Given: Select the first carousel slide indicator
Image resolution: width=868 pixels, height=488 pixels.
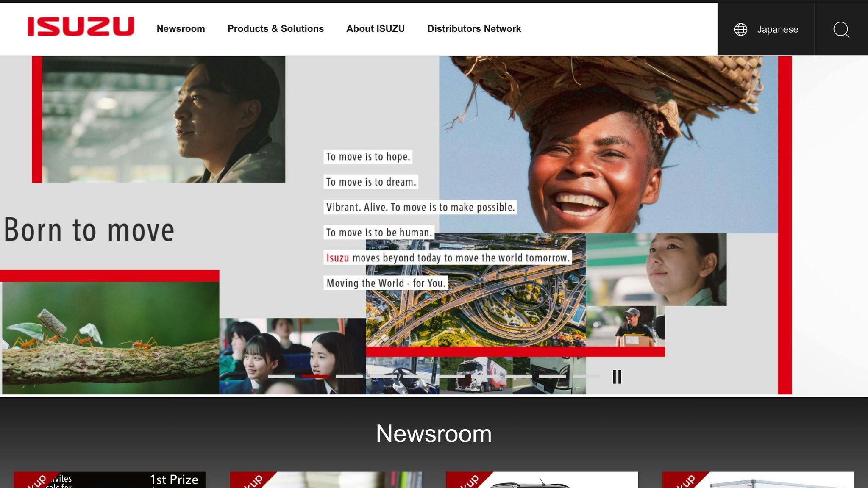Looking at the screenshot, I should (281, 376).
